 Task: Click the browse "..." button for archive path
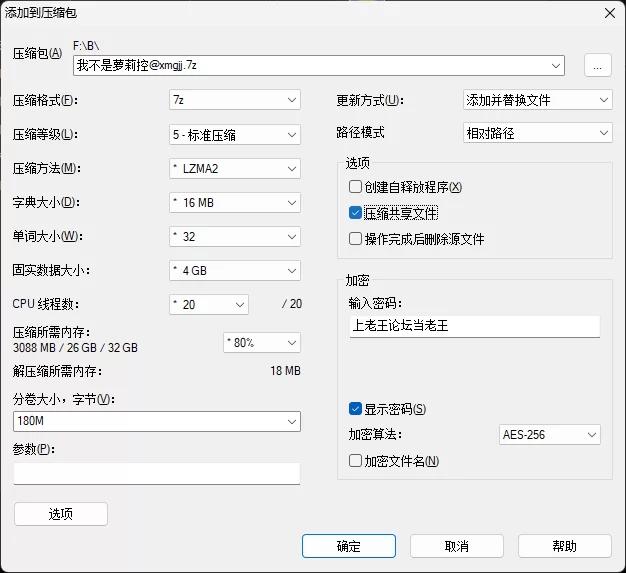pos(598,65)
